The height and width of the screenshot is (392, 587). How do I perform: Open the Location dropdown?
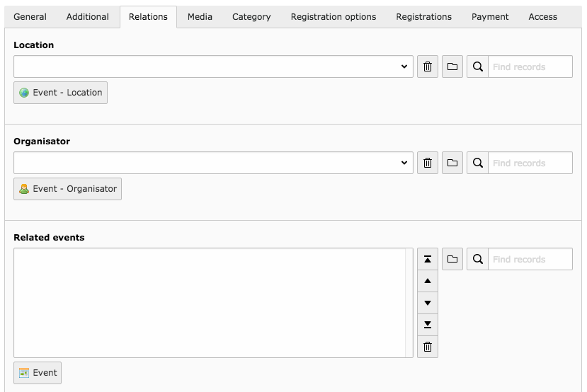tap(213, 67)
